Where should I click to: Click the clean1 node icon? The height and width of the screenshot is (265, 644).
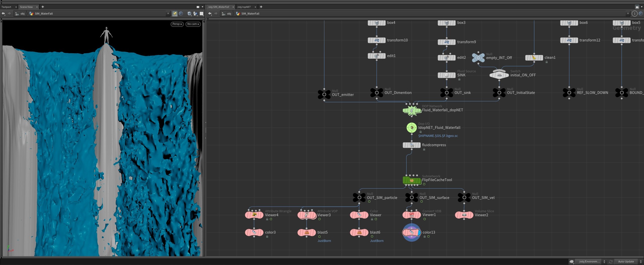(x=534, y=58)
